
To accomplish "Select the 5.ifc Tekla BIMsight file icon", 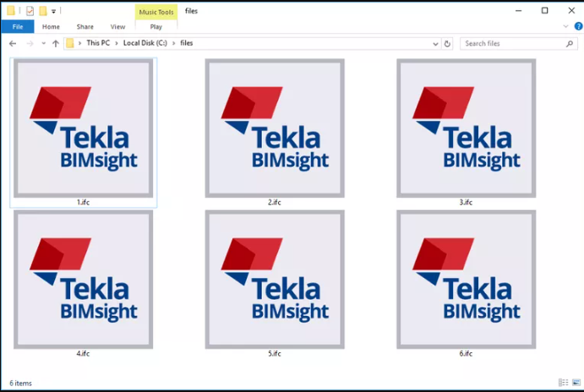I will click(x=275, y=279).
